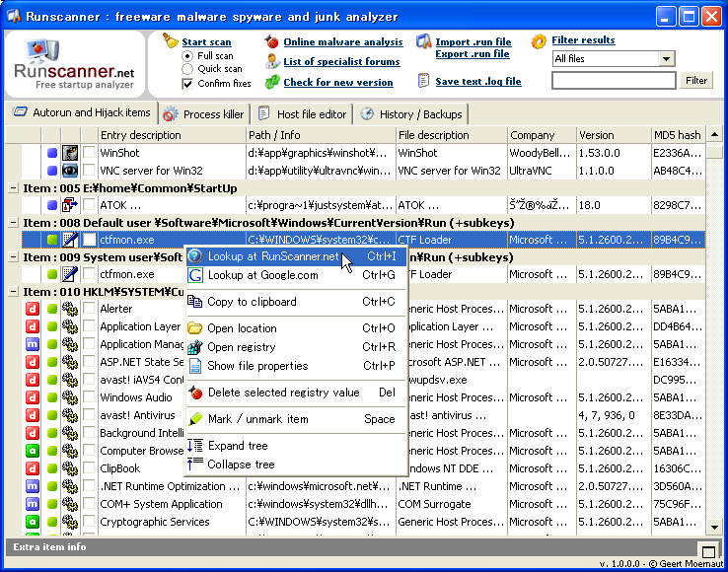Image resolution: width=728 pixels, height=572 pixels.
Task: Click the Save text .log file link
Action: pyautogui.click(x=478, y=82)
